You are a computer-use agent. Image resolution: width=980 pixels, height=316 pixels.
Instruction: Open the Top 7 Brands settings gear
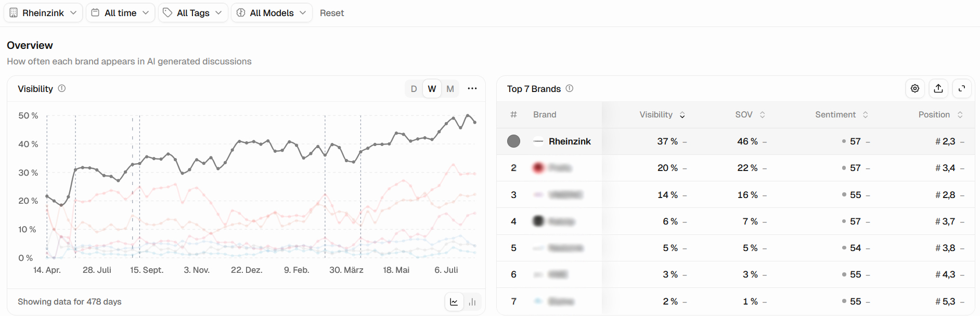click(915, 88)
